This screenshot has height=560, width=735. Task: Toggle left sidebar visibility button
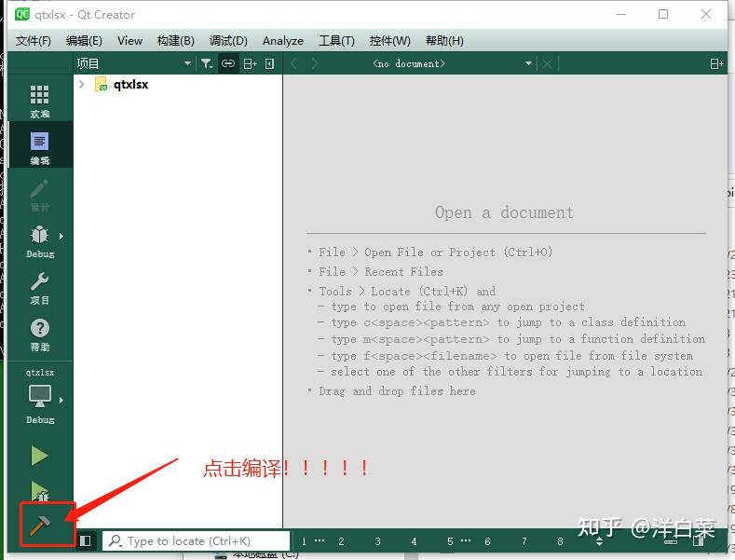(x=86, y=540)
